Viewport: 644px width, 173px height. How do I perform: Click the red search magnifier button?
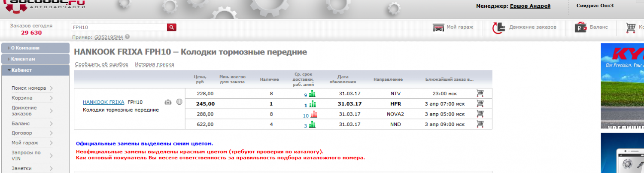(172, 27)
